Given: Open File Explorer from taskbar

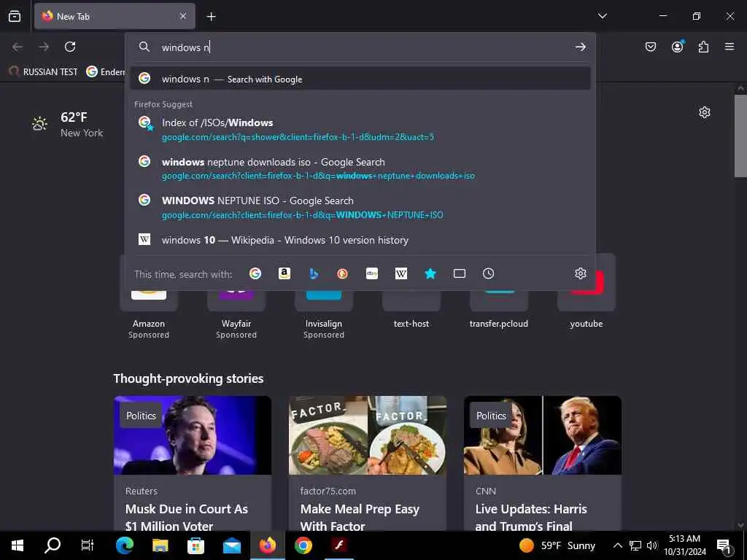Looking at the screenshot, I should pyautogui.click(x=160, y=545).
